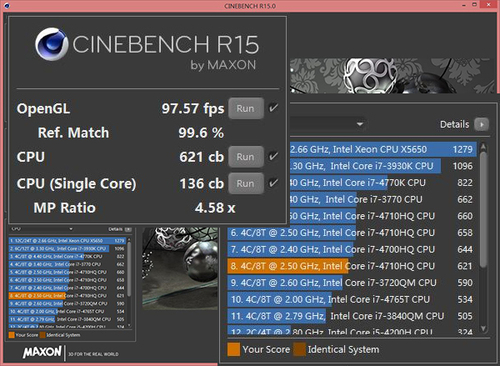The width and height of the screenshot is (500, 366).
Task: Run the CPU benchmark
Action: (x=246, y=157)
